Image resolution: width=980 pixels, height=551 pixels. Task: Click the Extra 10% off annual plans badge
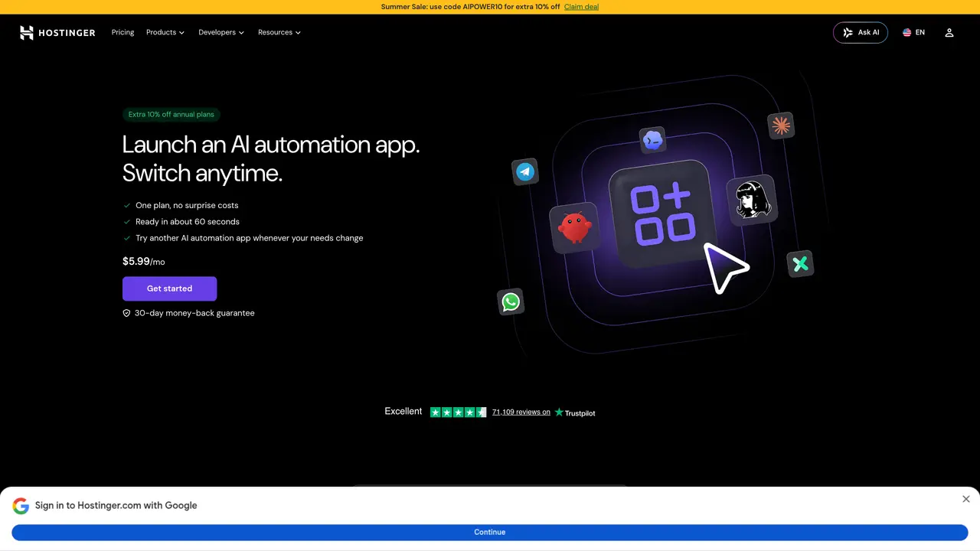click(x=171, y=115)
